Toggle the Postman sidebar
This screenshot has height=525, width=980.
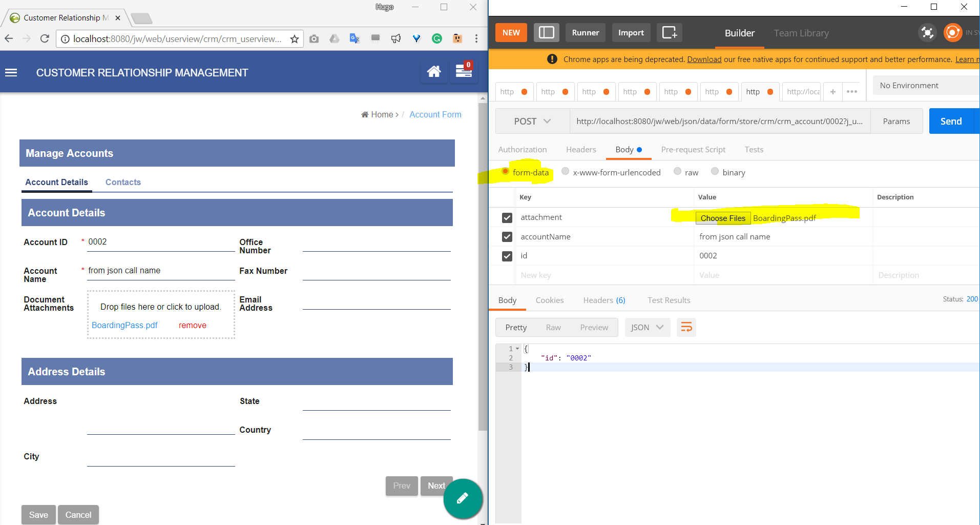point(547,32)
